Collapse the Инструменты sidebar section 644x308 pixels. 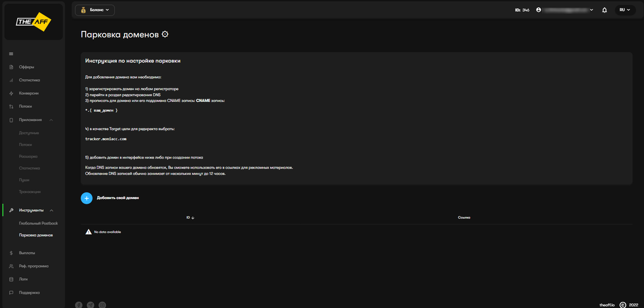(51, 210)
